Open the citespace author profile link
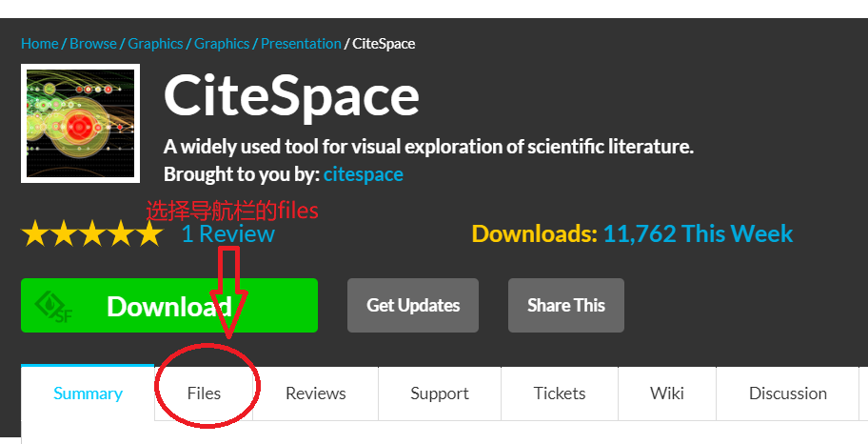Screen dimensions: 868x444 tap(364, 174)
